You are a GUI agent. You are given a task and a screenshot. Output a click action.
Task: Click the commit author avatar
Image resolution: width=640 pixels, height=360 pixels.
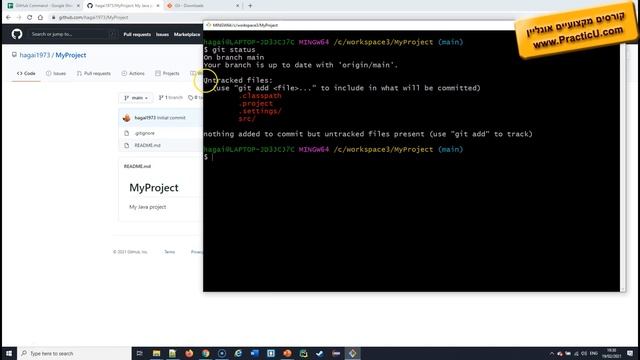127,118
